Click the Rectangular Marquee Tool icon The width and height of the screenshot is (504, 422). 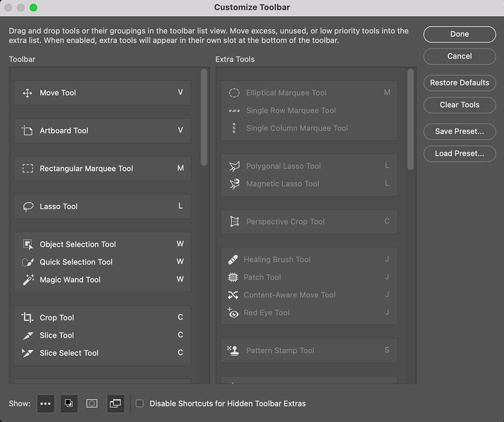tap(28, 168)
